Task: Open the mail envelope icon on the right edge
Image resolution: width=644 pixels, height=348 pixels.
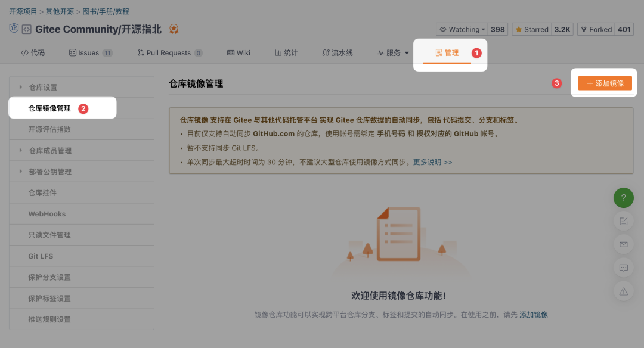Action: tap(624, 244)
